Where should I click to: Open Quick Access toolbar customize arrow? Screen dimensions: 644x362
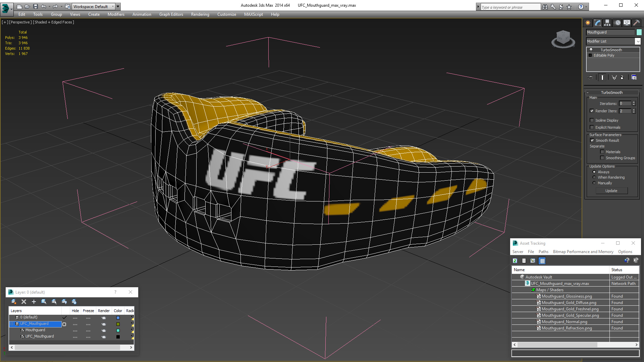click(118, 6)
